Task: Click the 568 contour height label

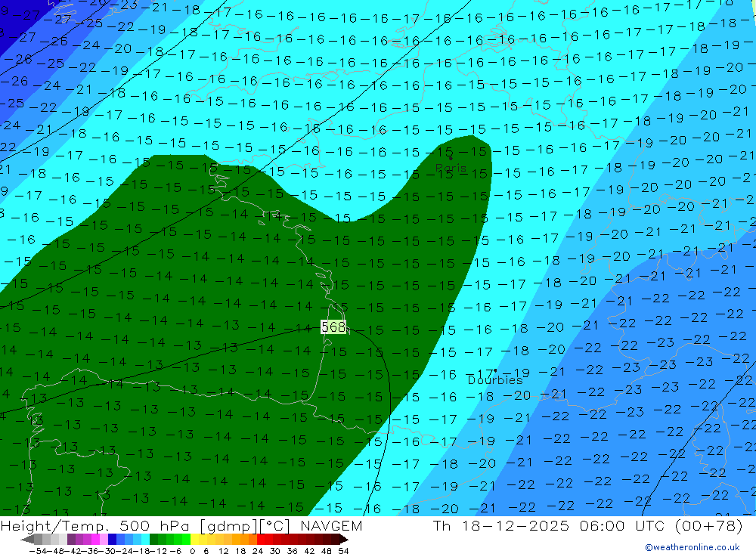Action: coord(333,327)
